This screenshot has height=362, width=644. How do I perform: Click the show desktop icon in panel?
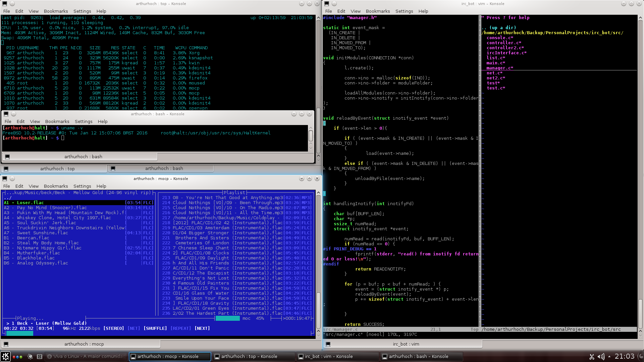pos(39,357)
